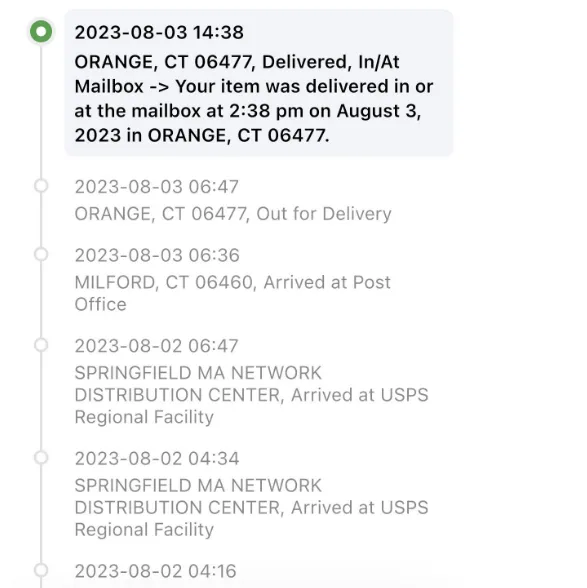587x588 pixels.
Task: Select the 2023-08-02 04:16 timestamp
Action: click(x=155, y=571)
